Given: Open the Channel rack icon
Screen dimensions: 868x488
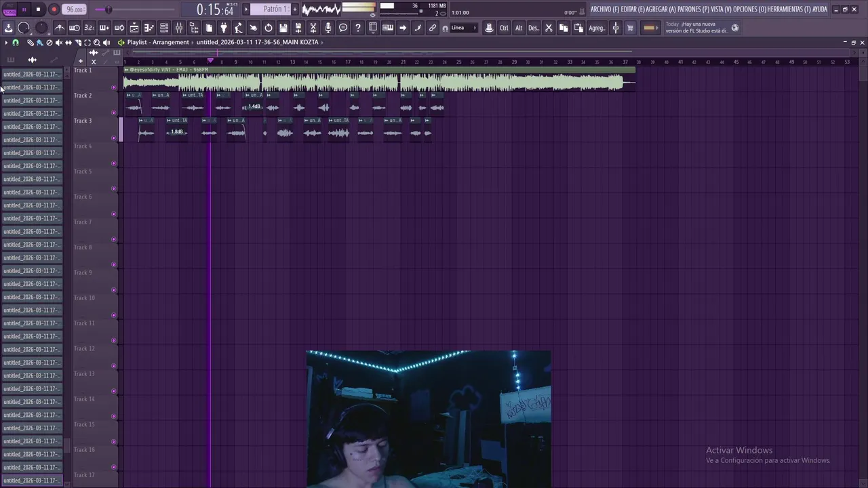Looking at the screenshot, I should (x=164, y=28).
